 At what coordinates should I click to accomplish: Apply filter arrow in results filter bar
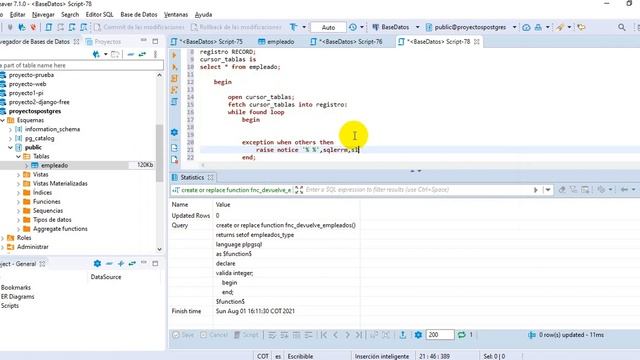[x=536, y=190]
